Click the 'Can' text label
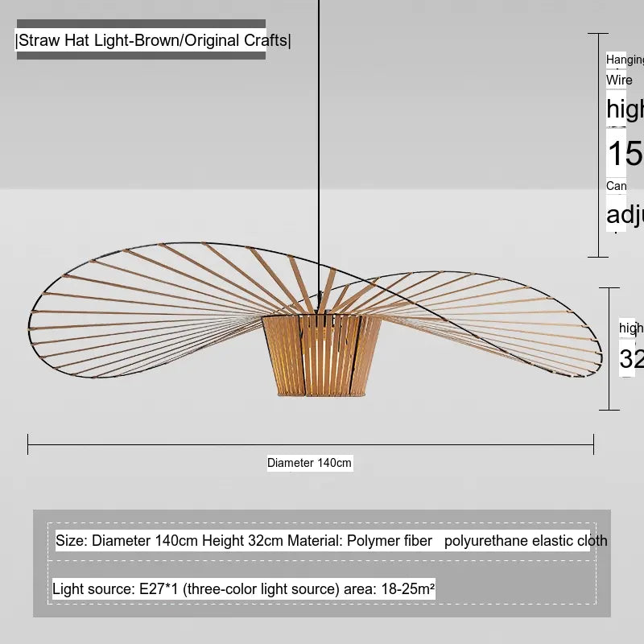Viewport: 644px width, 644px height. point(616,186)
